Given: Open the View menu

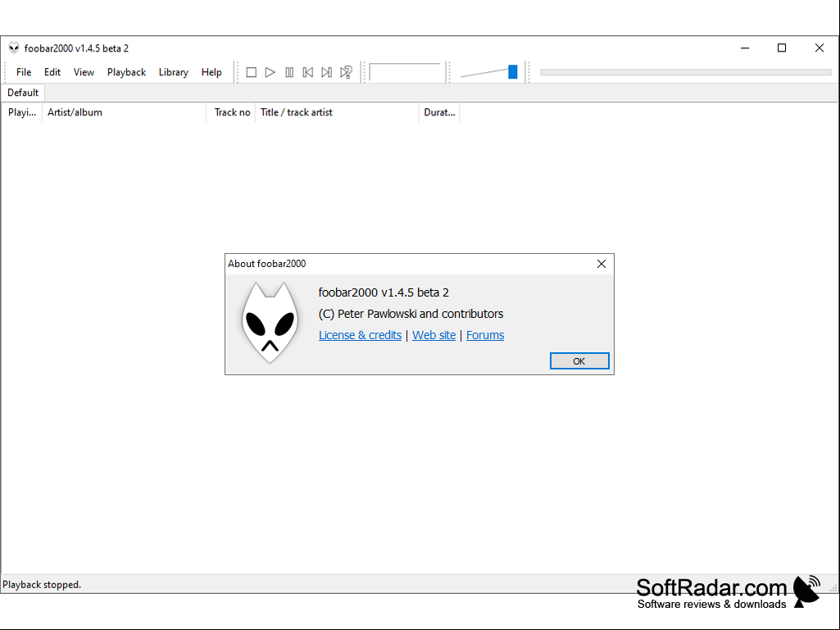Looking at the screenshot, I should (84, 72).
